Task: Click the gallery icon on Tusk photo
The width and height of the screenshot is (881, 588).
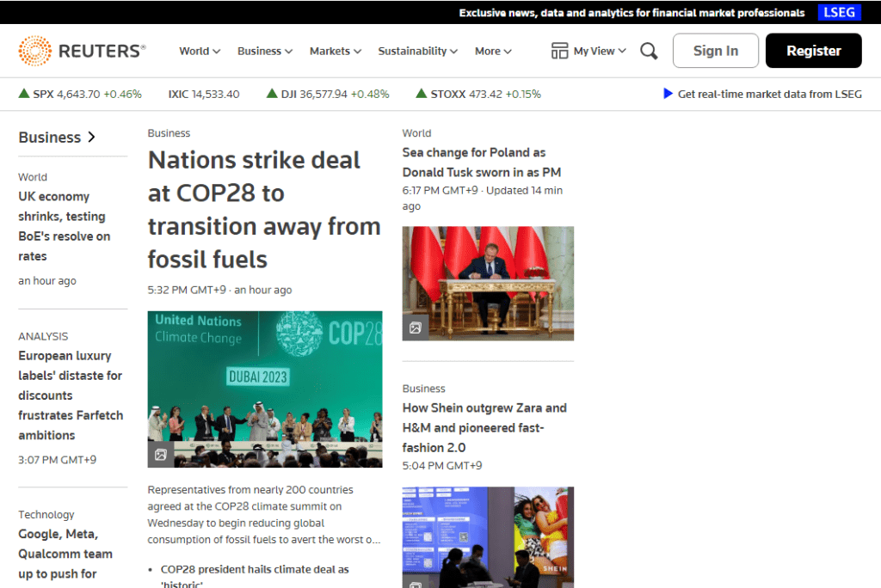Action: click(415, 328)
